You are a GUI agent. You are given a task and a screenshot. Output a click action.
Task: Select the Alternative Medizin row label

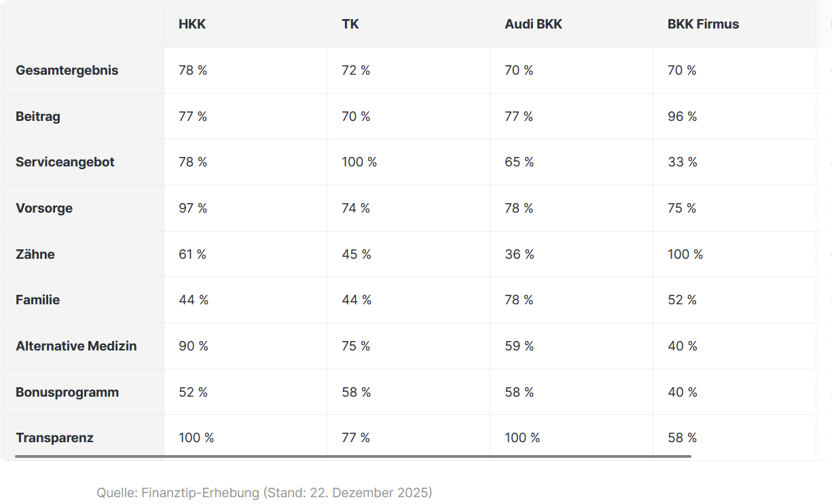(76, 346)
